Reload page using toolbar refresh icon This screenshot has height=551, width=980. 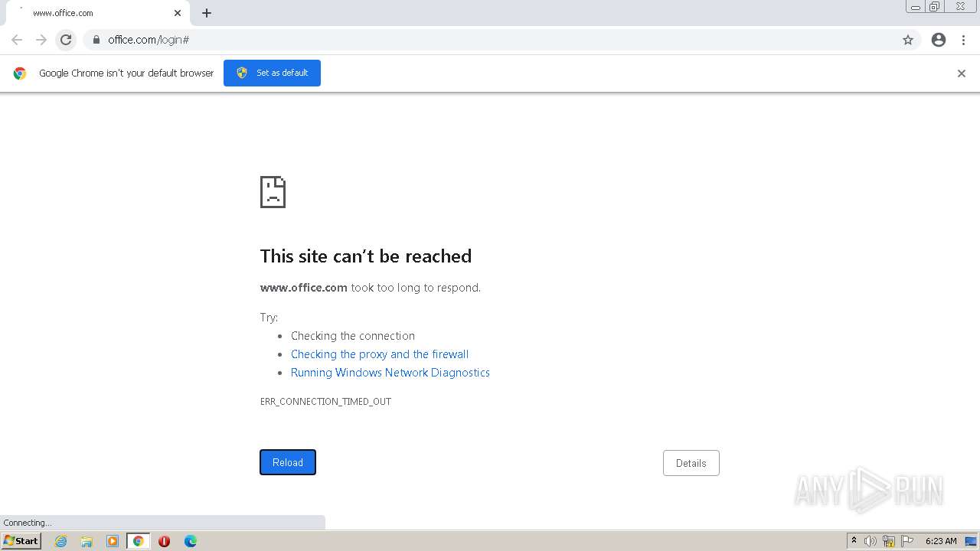66,40
